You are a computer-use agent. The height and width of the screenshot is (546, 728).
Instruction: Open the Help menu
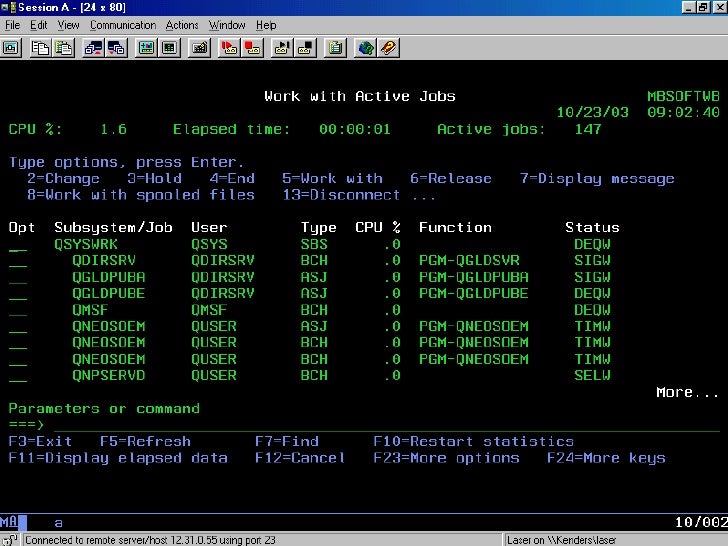(x=266, y=25)
